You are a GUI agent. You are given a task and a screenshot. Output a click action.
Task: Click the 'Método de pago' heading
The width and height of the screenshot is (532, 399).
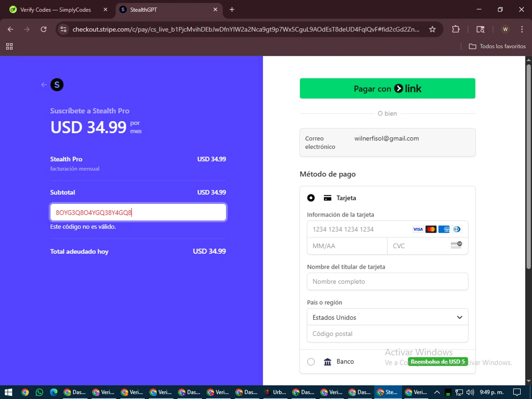coord(327,174)
